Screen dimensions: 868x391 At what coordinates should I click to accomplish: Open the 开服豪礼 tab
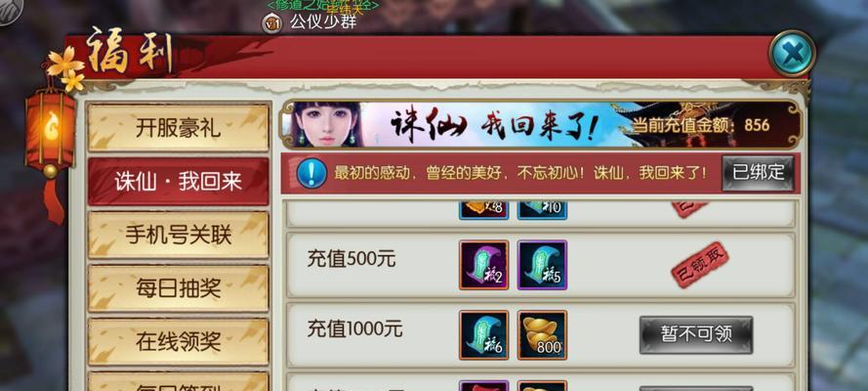[179, 128]
